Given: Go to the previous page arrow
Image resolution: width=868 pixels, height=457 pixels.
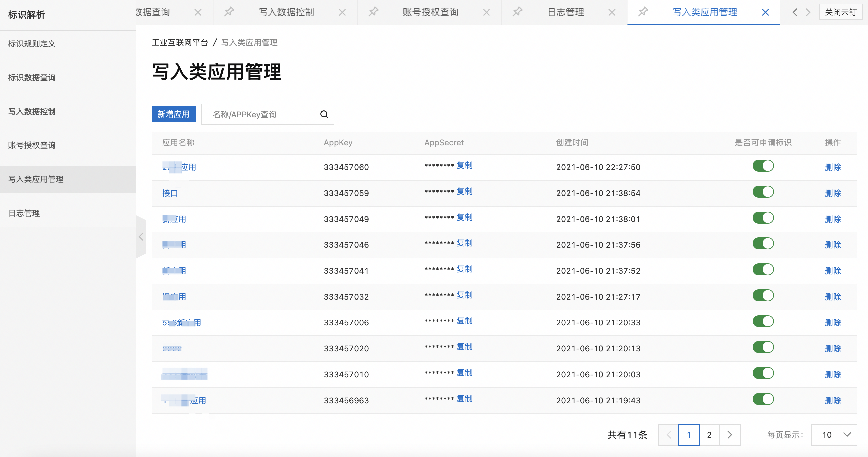Looking at the screenshot, I should point(669,435).
